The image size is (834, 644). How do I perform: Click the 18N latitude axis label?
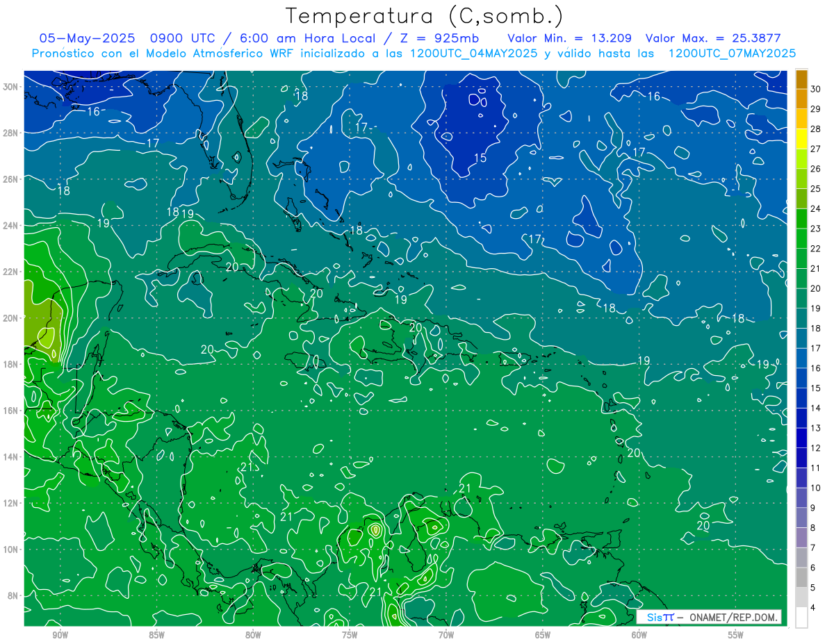coord(12,364)
